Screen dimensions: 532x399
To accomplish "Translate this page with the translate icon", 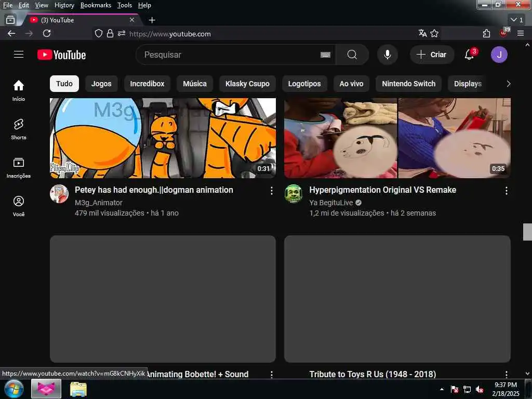I will 422,33.
